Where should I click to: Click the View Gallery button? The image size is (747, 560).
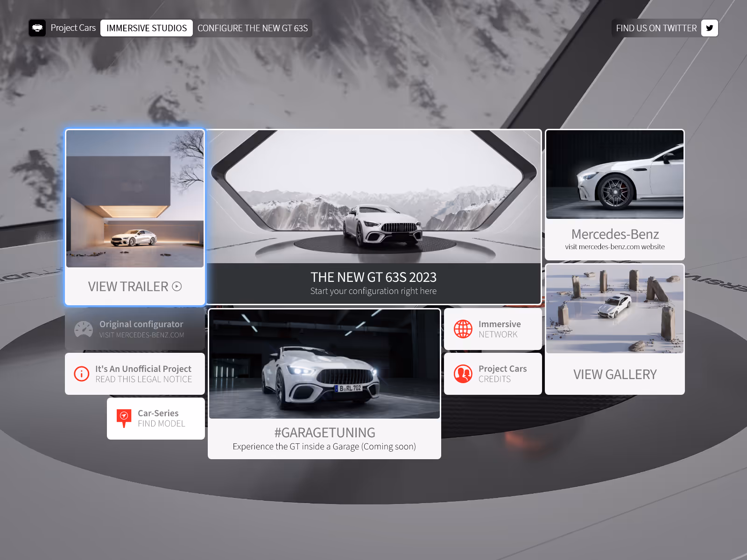tap(615, 375)
